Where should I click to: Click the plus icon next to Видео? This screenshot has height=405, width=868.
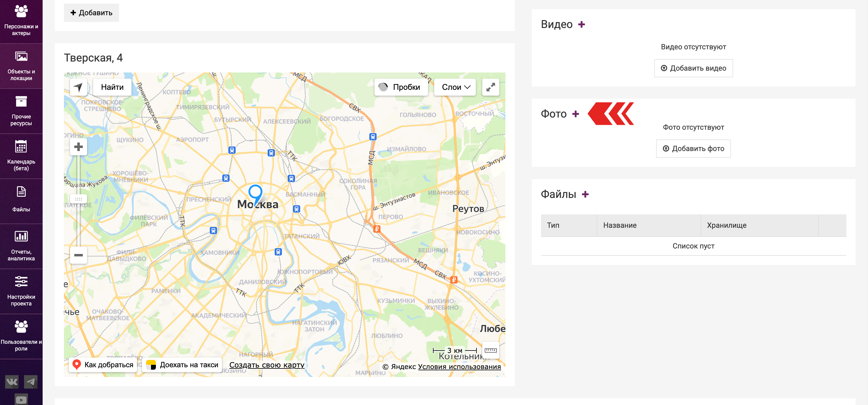pos(581,25)
